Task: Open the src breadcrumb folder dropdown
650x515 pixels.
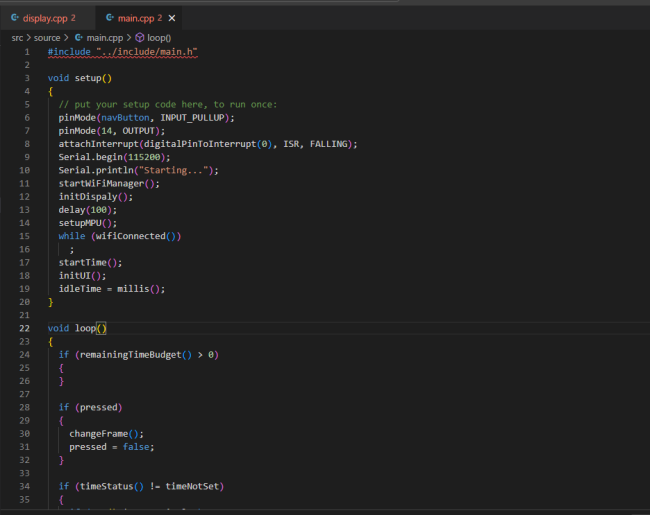Action: point(17,37)
